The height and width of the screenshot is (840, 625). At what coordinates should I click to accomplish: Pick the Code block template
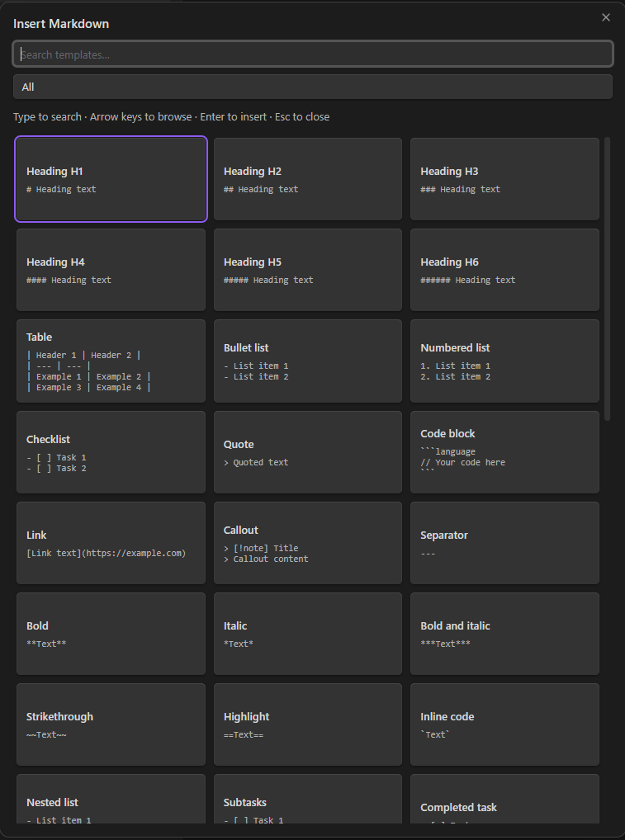[x=504, y=452]
